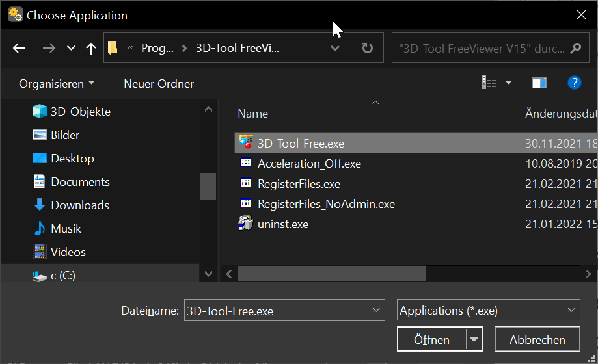Click the magnifier search icon
Image resolution: width=598 pixels, height=364 pixels.
pyautogui.click(x=575, y=48)
